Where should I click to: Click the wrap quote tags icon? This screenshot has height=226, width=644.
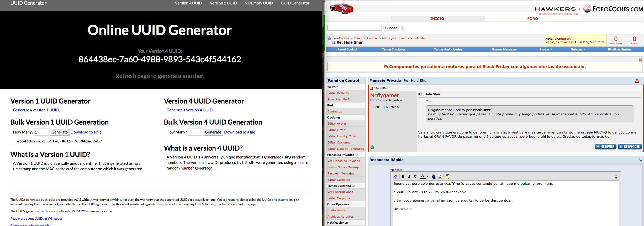click(x=447, y=177)
